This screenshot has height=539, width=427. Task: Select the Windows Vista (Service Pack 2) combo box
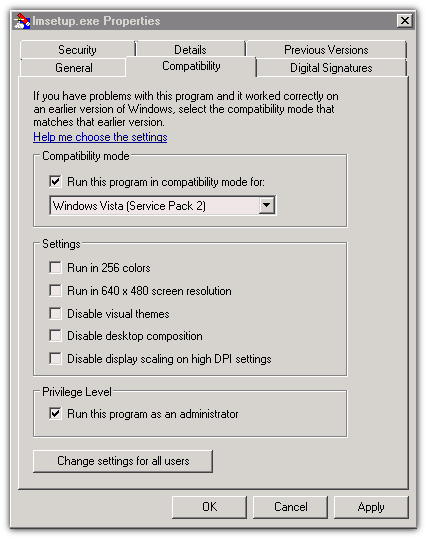(x=162, y=206)
